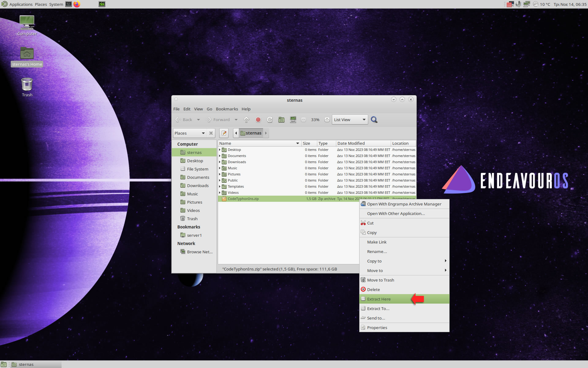The image size is (588, 368).
Task: Open the Bookmarks menu
Action: 227,109
